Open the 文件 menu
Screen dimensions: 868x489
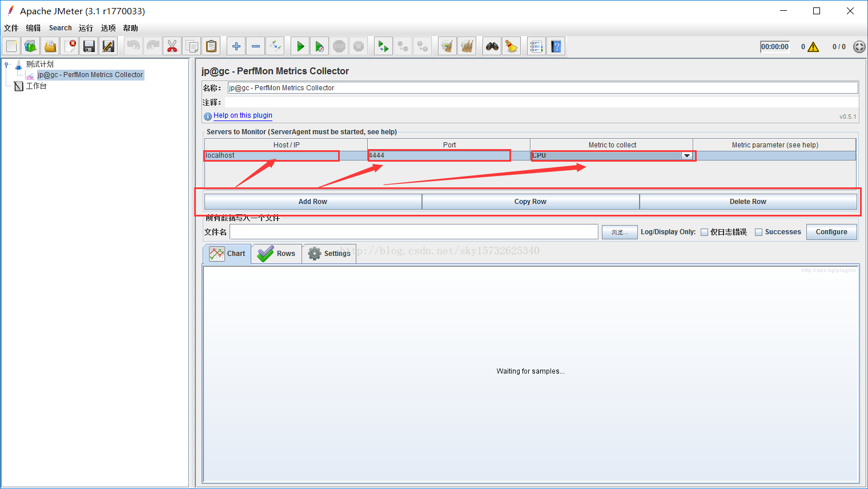[11, 28]
